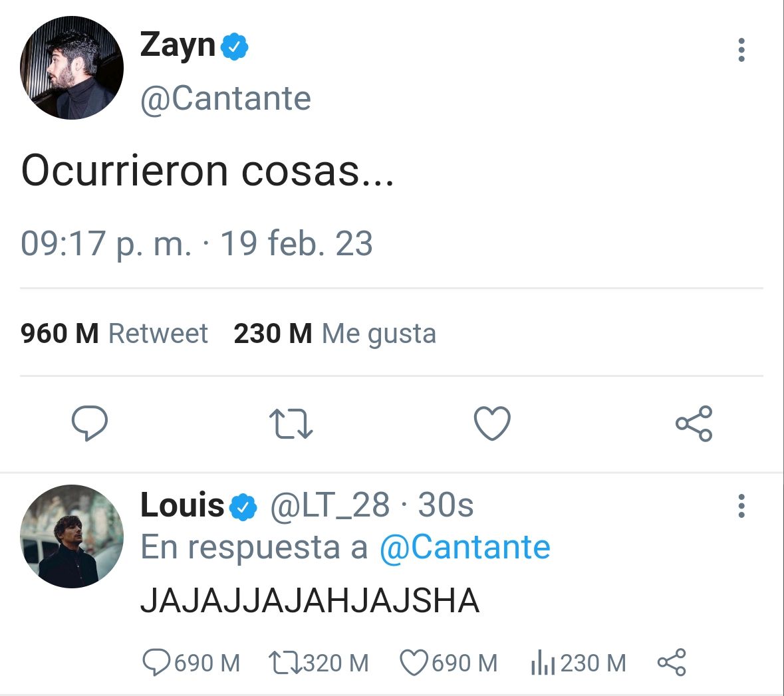
Task: Tap the retweet icon under Zayn's tweet
Action: (x=291, y=424)
